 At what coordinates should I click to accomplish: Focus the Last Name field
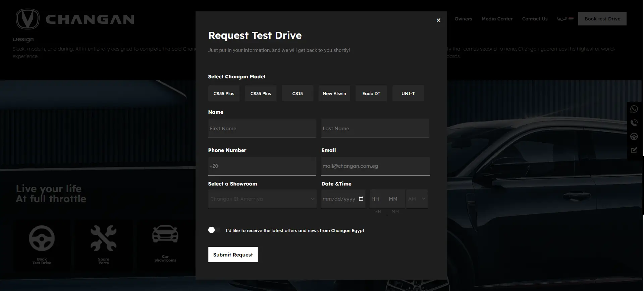click(375, 128)
